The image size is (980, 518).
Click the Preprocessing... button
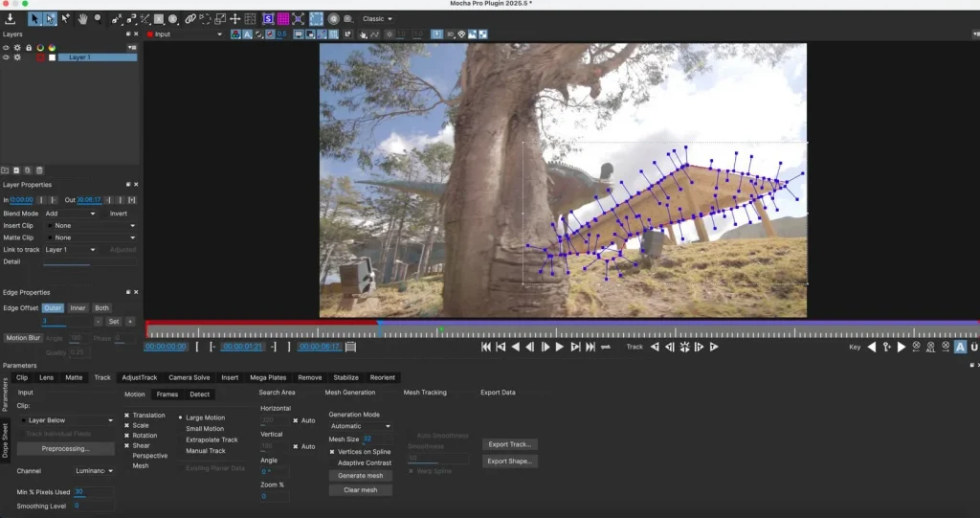[x=66, y=448]
